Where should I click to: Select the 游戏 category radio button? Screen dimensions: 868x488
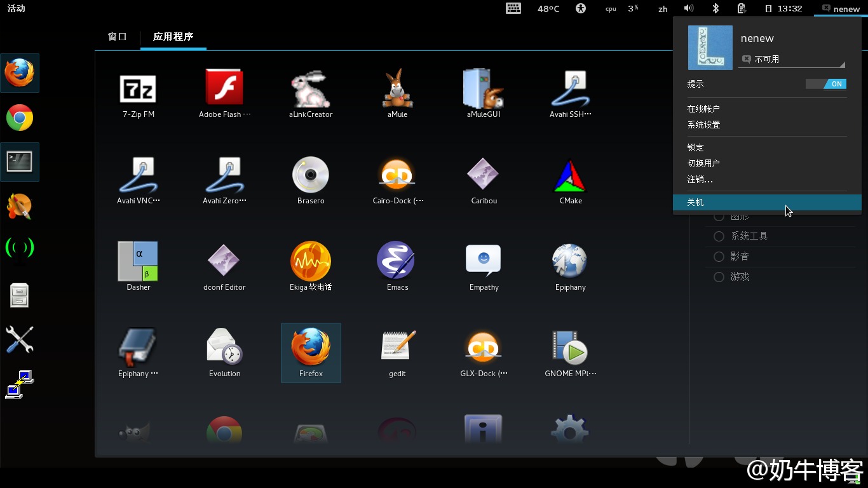coord(719,277)
